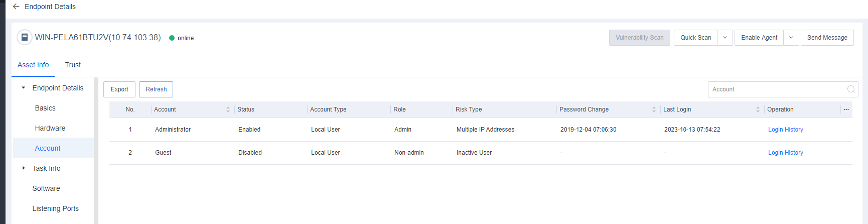The image size is (868, 224).
Task: Click the Send Message button
Action: pos(827,38)
